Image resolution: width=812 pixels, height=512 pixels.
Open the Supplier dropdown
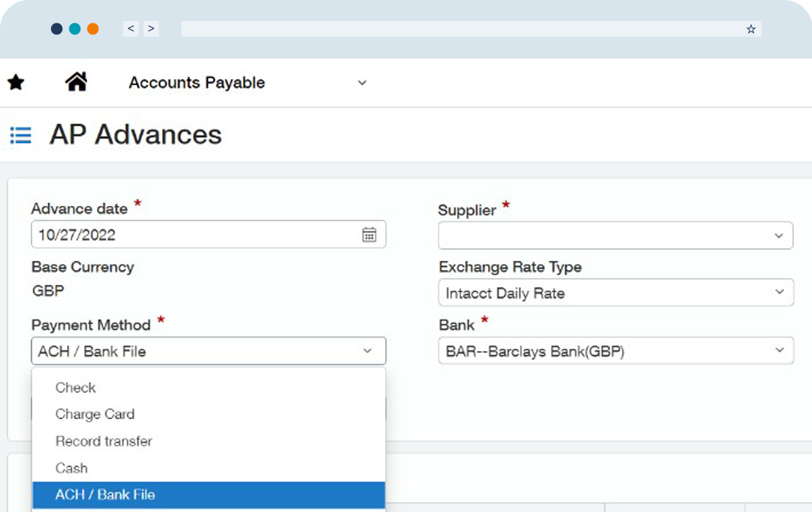click(778, 236)
